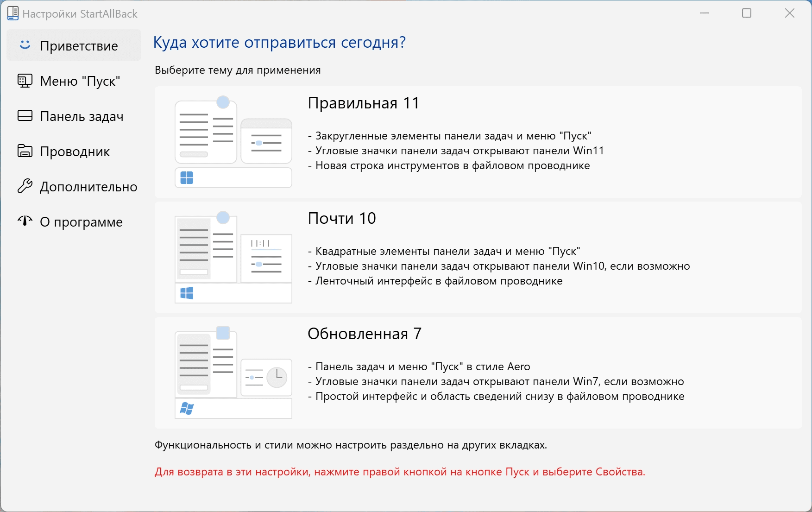Click the Windows 7 flag logo in preview
812x512 pixels.
tap(187, 408)
